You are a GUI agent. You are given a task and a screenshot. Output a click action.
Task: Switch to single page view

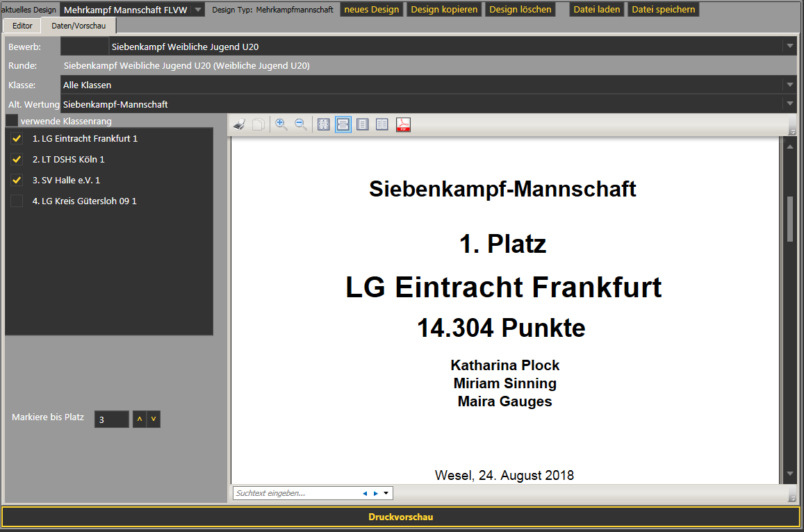tap(363, 124)
